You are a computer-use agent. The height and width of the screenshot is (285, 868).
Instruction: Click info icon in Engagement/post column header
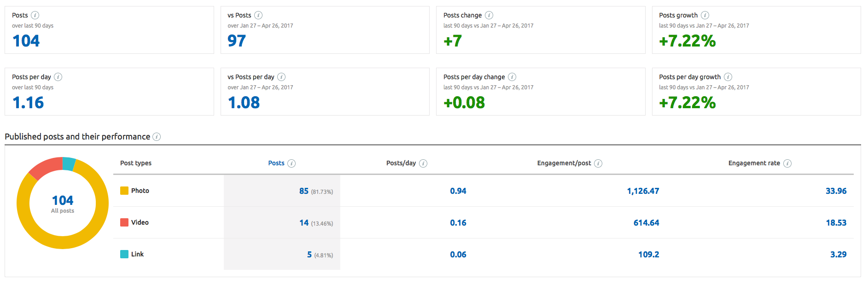click(x=598, y=163)
